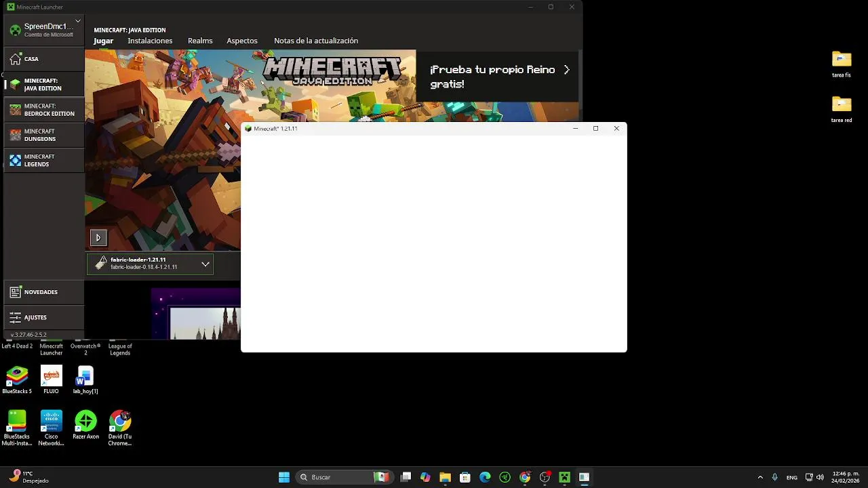Click launcher version v.3.27.46-2.5.2 text
Screen dimensions: 868x488
pos(28,335)
